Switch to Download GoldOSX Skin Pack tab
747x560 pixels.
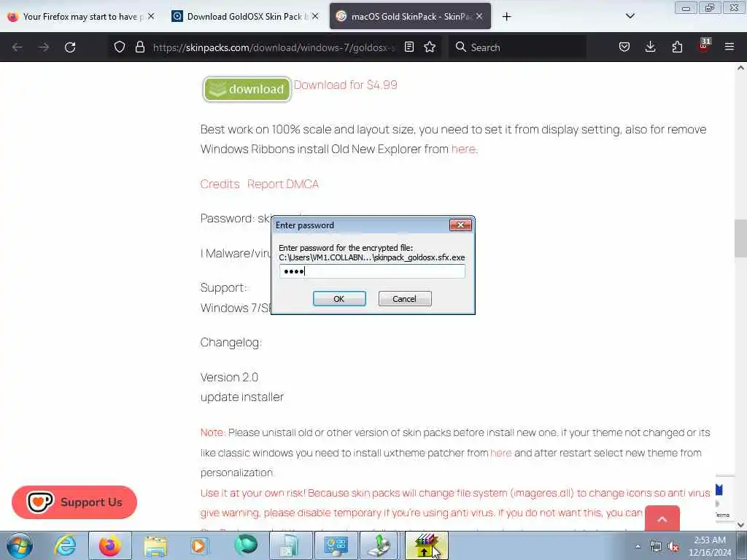click(245, 17)
